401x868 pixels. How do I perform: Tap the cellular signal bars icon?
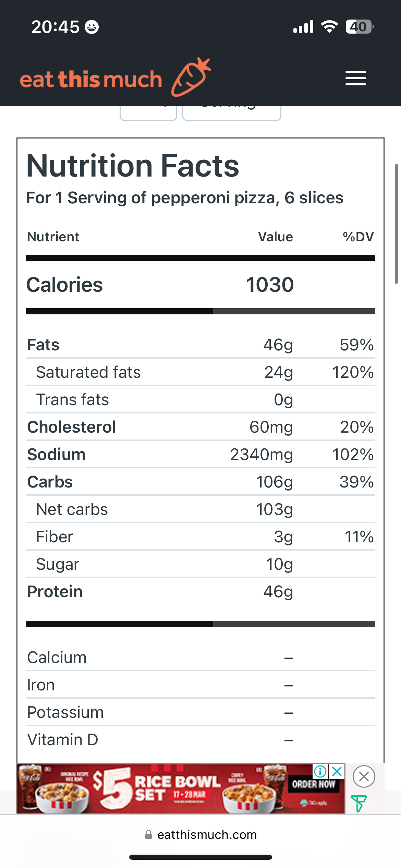[303, 27]
